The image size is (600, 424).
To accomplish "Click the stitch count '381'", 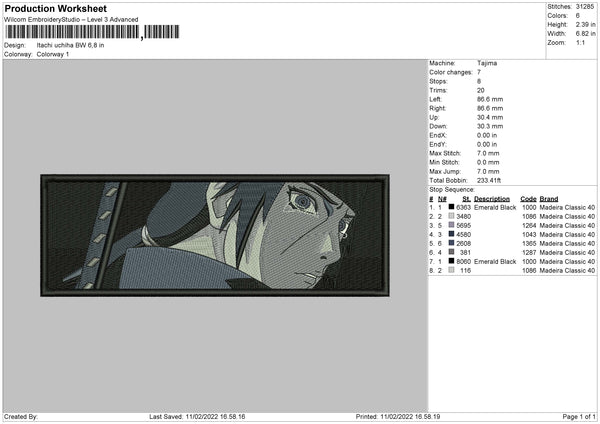I will 465,253.
